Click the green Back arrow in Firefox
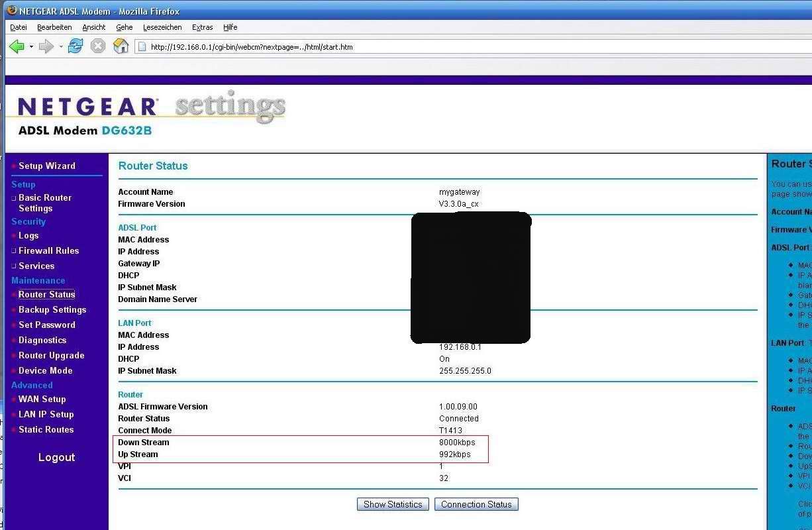The height and width of the screenshot is (530, 812). pyautogui.click(x=17, y=46)
